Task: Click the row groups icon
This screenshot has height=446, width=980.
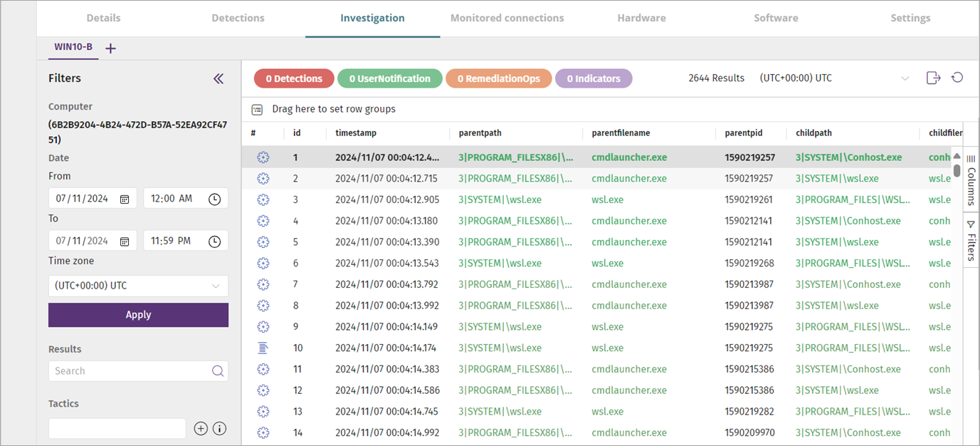Action: [x=257, y=110]
